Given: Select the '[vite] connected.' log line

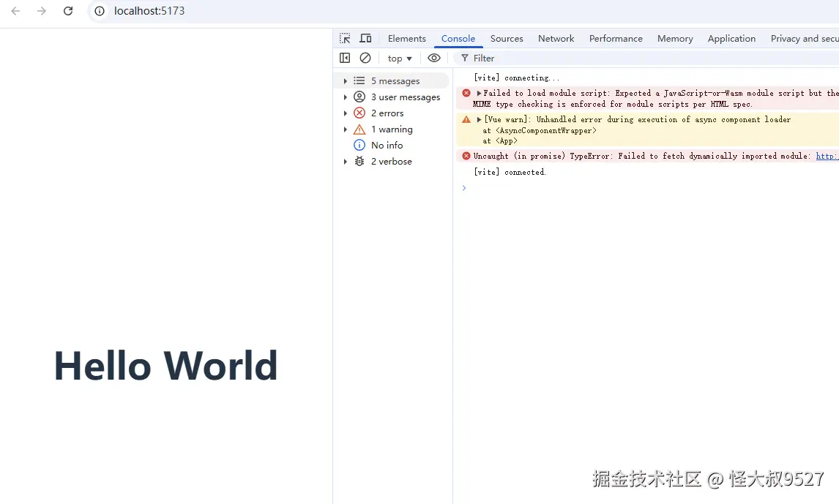Looking at the screenshot, I should [x=510, y=172].
